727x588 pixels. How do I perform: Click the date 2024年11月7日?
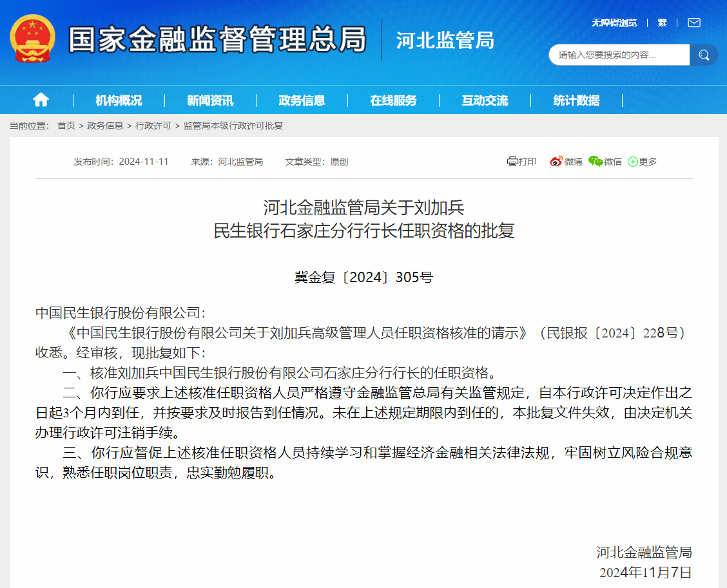click(645, 573)
